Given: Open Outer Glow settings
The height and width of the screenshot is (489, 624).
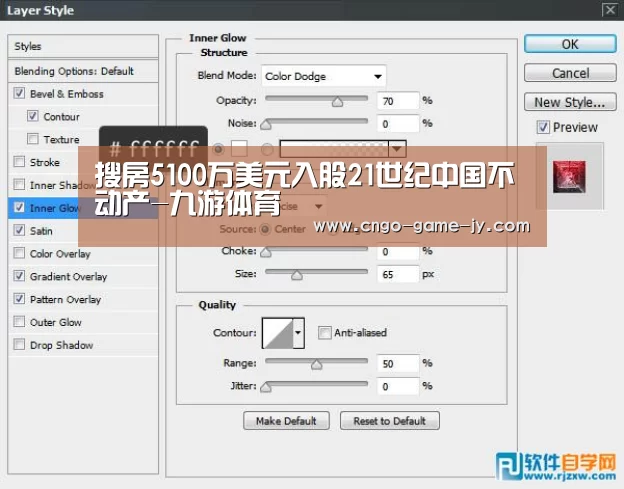Looking at the screenshot, I should 56,322.
